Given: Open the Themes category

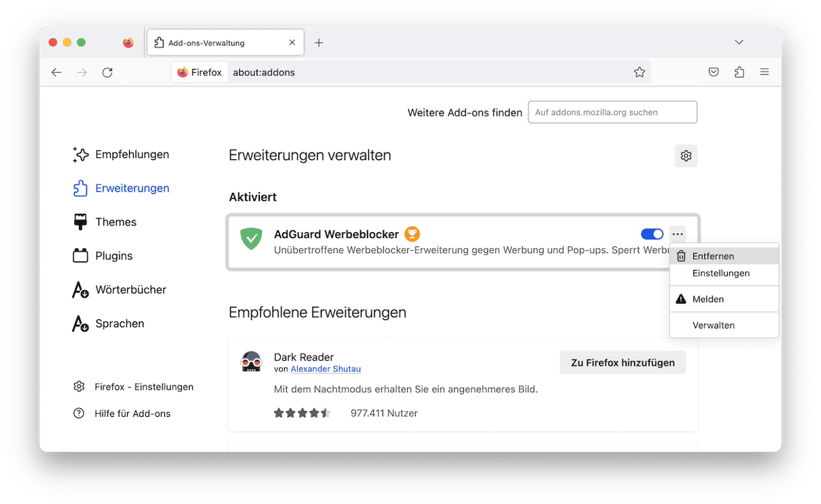Looking at the screenshot, I should coord(105,222).
